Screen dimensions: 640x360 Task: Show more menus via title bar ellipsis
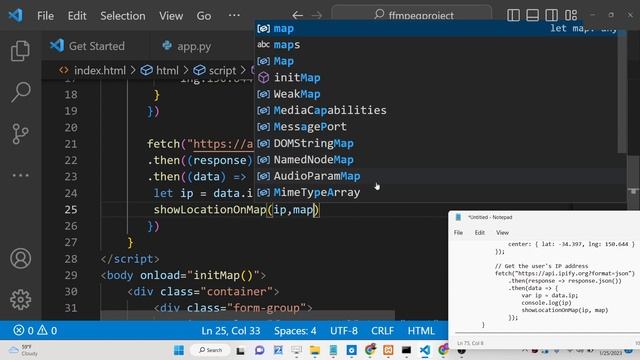234,16
